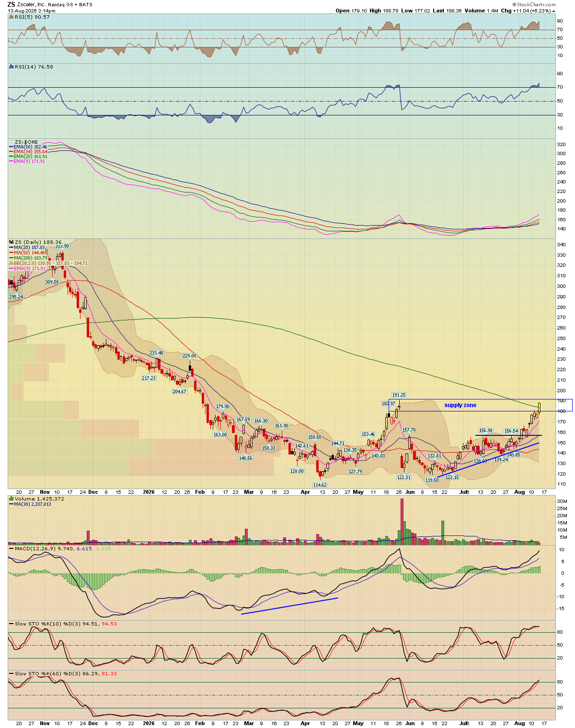The image size is (575, 728).
Task: Click the 143.85 price label
Action: [514, 455]
